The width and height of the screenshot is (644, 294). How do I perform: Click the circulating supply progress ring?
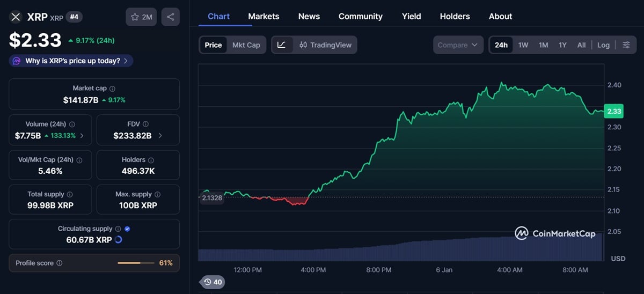[x=119, y=240]
